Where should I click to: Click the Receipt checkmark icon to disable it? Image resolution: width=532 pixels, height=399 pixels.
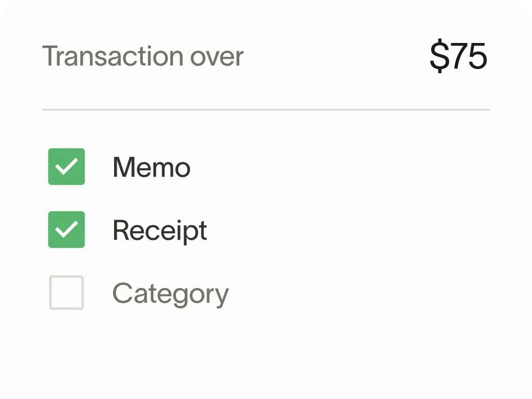coord(66,230)
